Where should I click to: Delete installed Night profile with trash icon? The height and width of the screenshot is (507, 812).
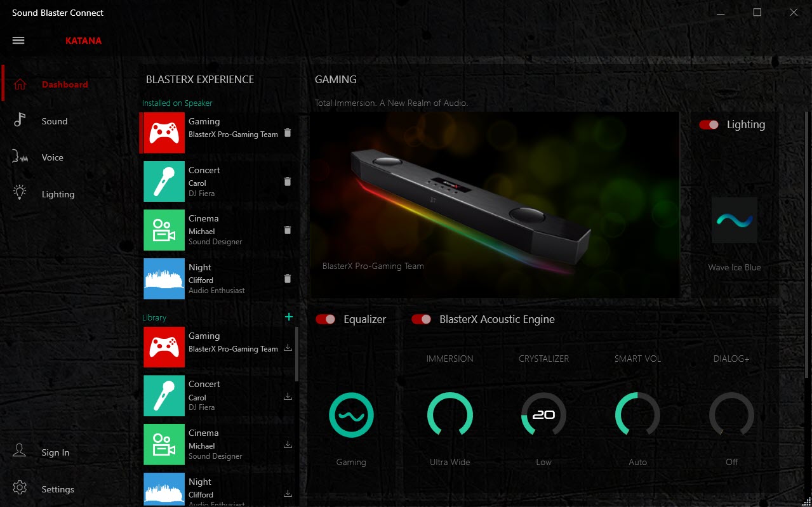point(288,279)
